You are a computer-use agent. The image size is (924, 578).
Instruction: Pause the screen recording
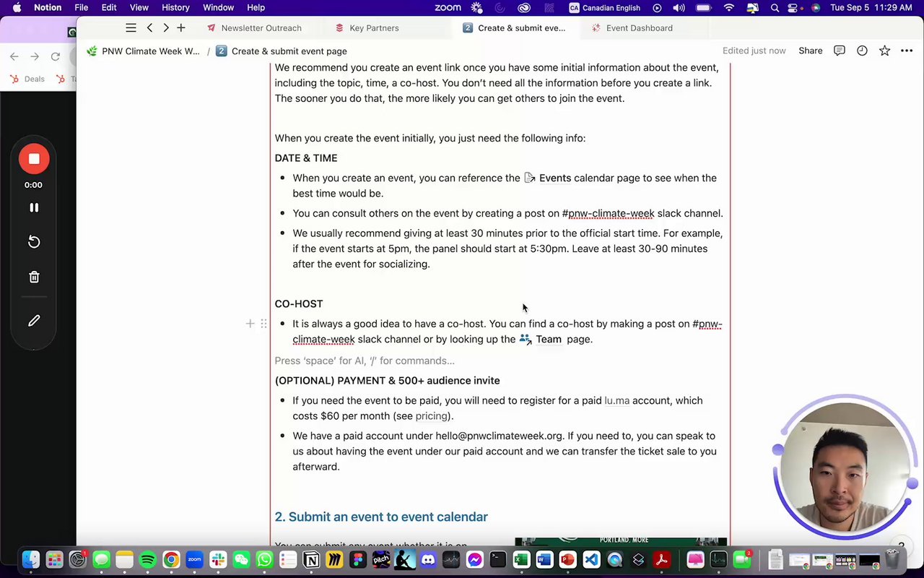[x=34, y=207]
